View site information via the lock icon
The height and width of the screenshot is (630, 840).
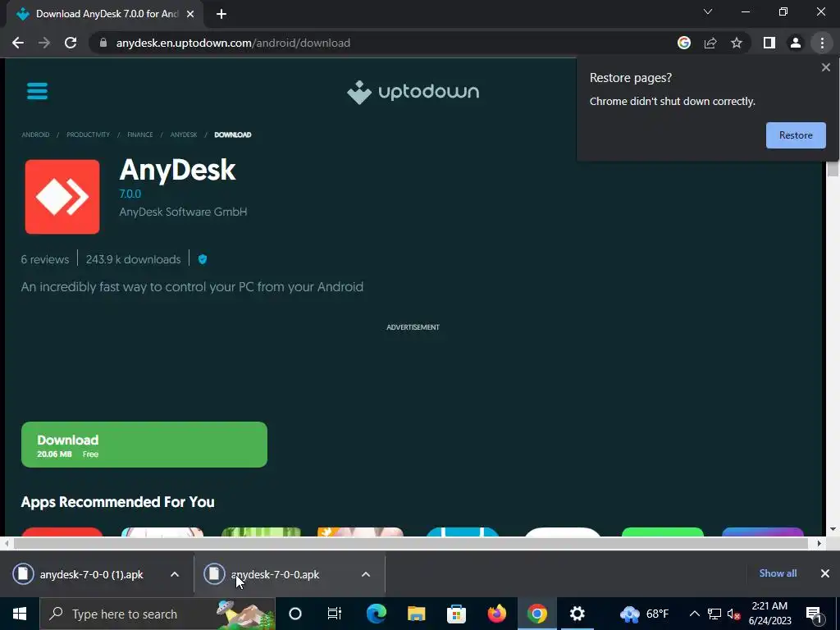click(x=103, y=43)
